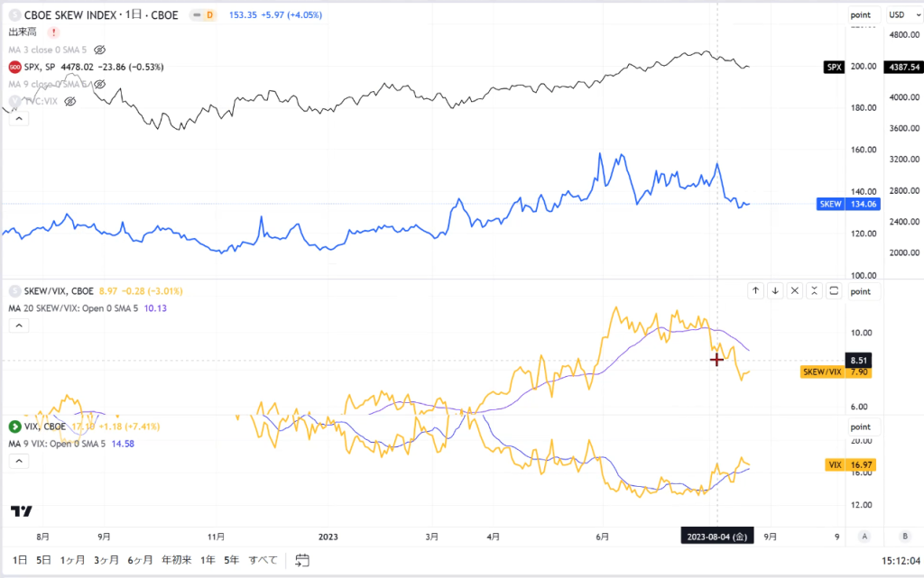
Task: Move the SKEW/VIX pane up
Action: (755, 290)
